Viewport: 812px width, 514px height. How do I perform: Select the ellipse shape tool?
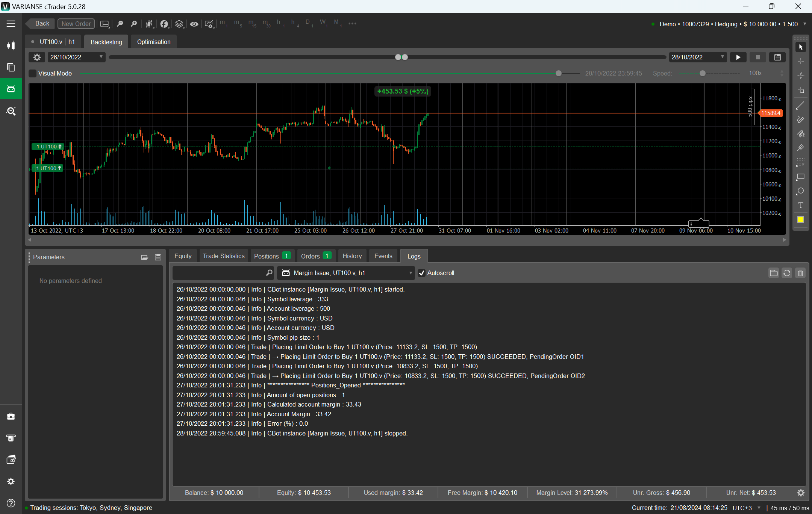coord(801,191)
